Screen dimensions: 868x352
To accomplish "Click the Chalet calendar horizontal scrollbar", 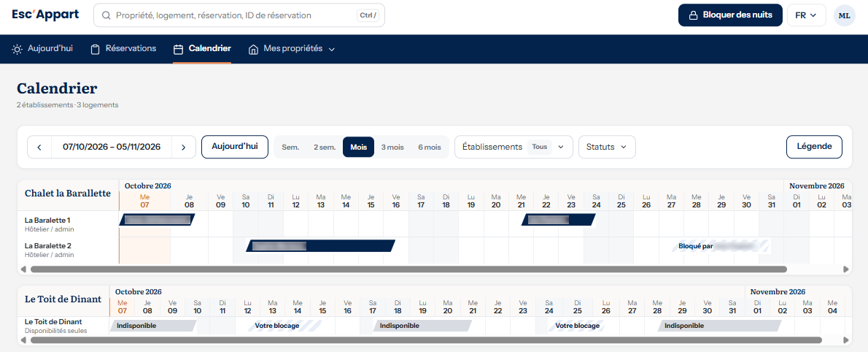I will [x=408, y=269].
